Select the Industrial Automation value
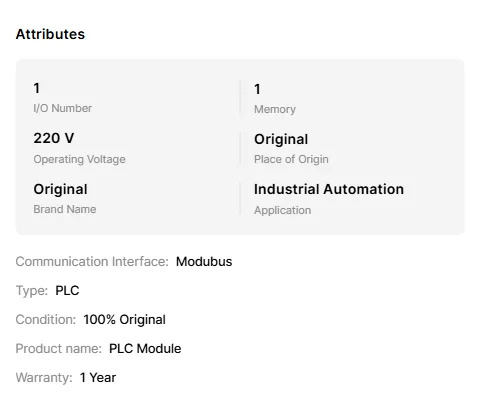 pyautogui.click(x=329, y=189)
